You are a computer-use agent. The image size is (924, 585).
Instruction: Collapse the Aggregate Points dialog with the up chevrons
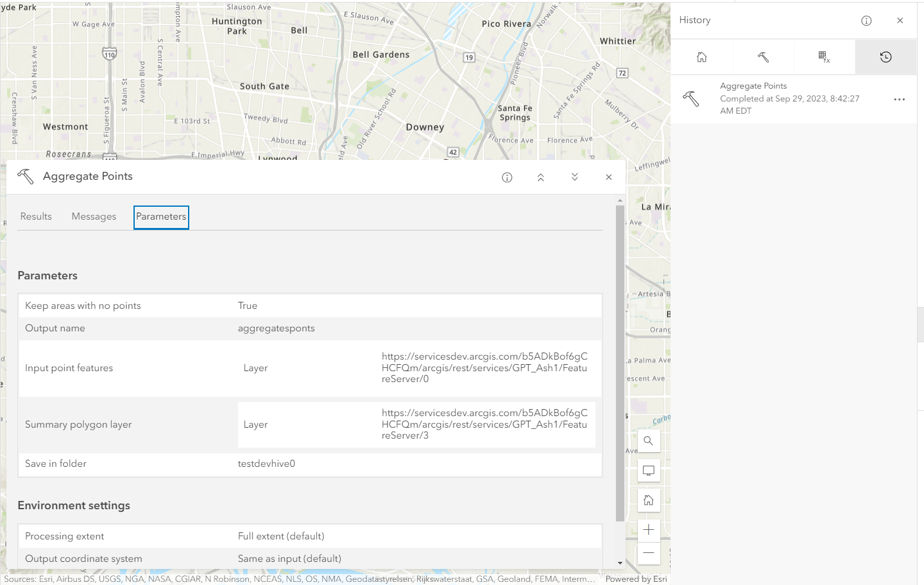541,177
